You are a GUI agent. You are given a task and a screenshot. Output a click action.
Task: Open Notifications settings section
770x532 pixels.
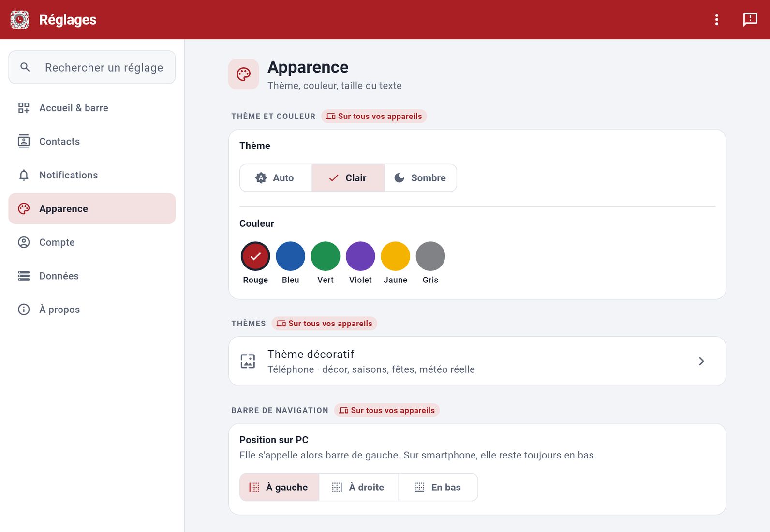[x=92, y=175]
